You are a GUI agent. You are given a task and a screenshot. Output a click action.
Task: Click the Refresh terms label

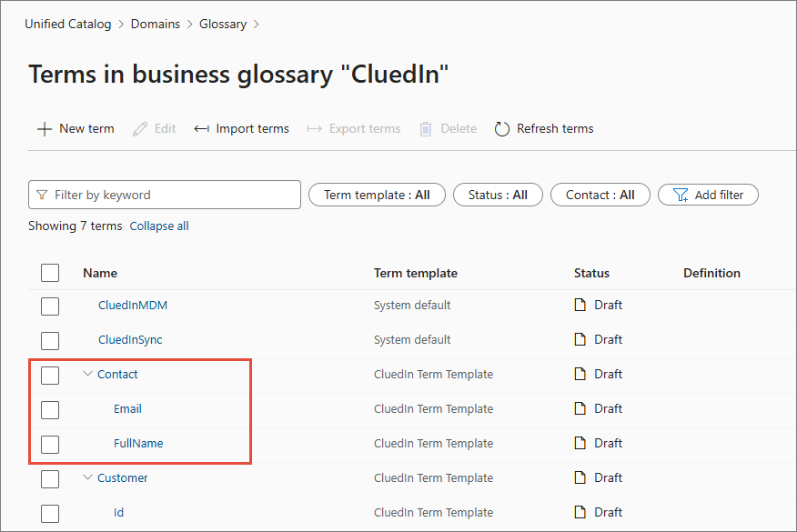[555, 128]
